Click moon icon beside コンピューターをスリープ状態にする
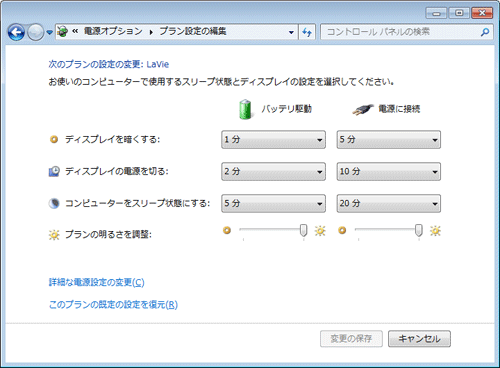The image size is (500, 368). click(54, 203)
